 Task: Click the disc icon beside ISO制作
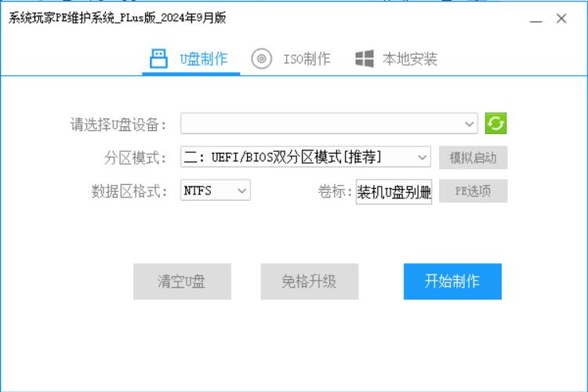click(x=262, y=59)
